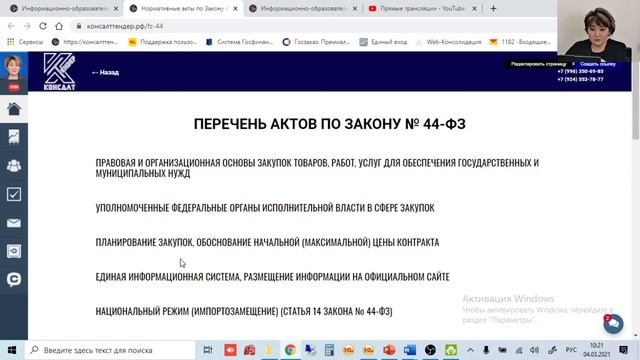640x360 pixels.
Task: Click the Консалт logo
Action: pos(60,71)
